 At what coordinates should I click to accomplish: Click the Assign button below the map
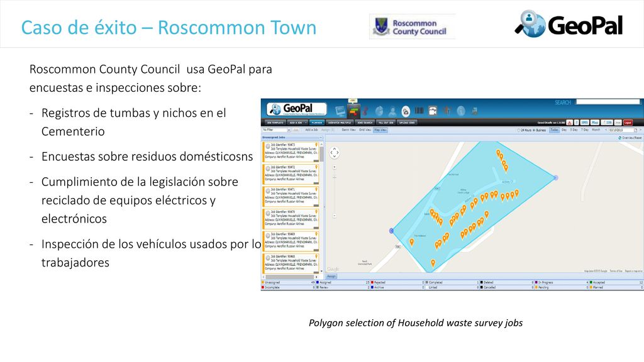[331, 277]
